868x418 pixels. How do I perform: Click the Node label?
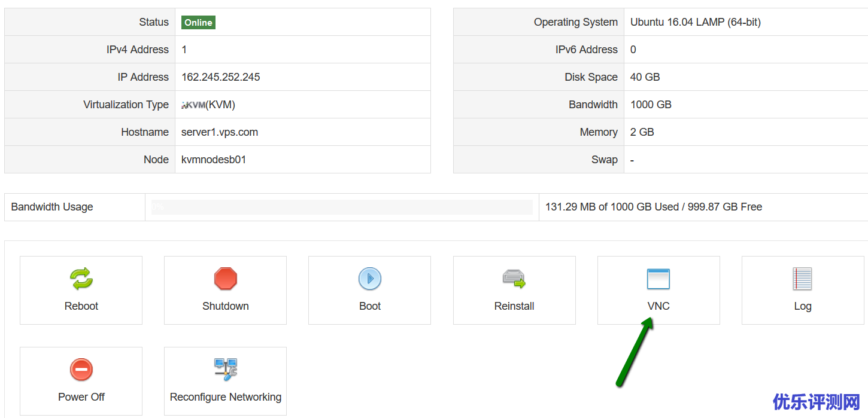click(156, 160)
